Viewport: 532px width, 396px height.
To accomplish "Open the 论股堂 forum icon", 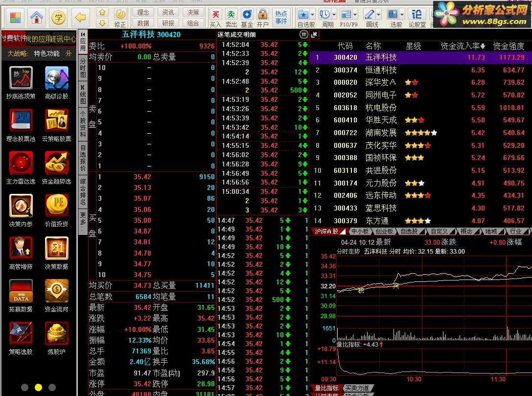I will tap(416, 15).
